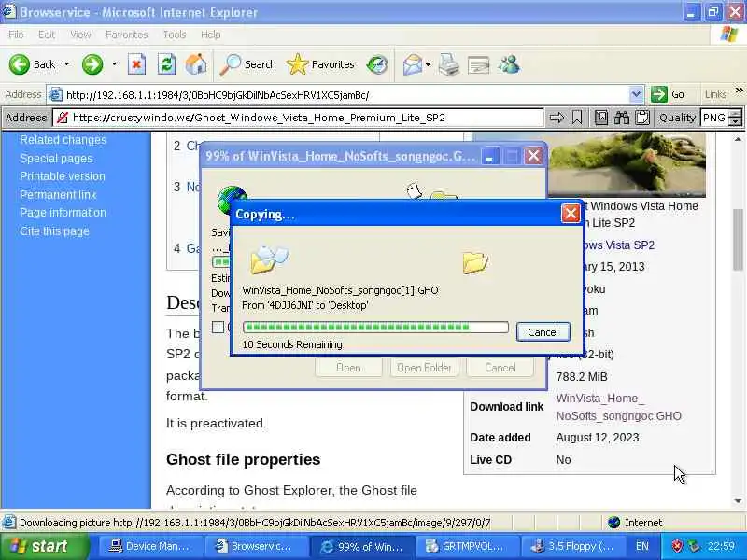Open the Back button history dropdown arrow
The height and width of the screenshot is (560, 747).
pos(66,64)
